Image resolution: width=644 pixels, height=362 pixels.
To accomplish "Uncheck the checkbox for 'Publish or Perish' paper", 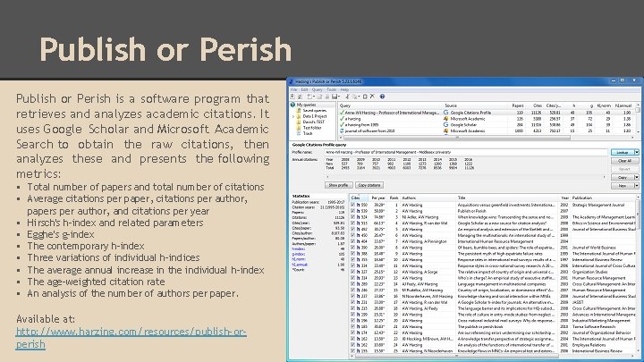I will (x=352, y=211).
